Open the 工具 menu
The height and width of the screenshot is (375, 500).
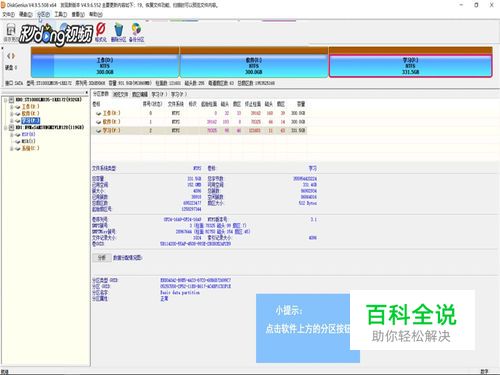(x=61, y=14)
